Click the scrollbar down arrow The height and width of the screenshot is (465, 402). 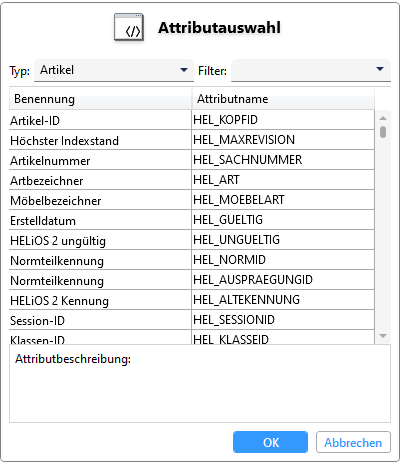(x=383, y=336)
